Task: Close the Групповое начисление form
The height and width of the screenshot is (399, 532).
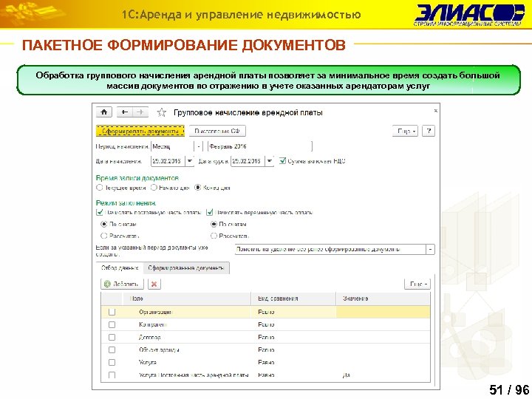Action: (x=436, y=111)
